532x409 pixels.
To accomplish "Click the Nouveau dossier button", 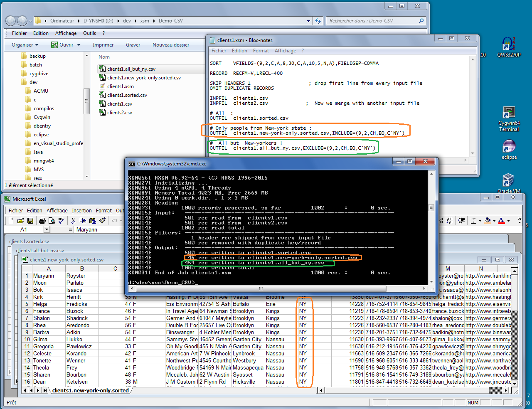I will click(x=170, y=45).
